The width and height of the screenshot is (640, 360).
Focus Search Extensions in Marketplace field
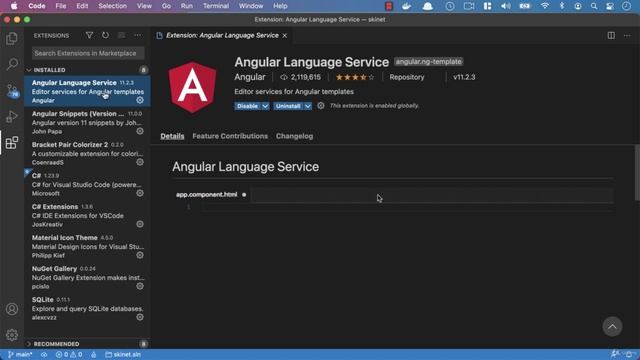[88, 53]
